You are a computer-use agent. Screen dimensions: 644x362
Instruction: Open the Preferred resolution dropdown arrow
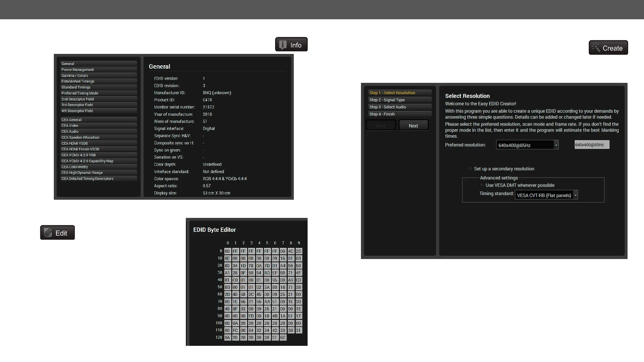pos(556,145)
